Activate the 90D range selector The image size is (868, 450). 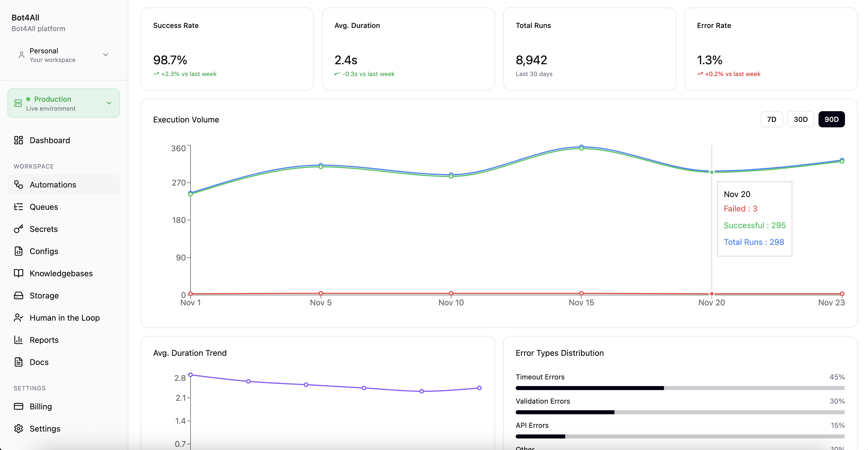pos(831,119)
